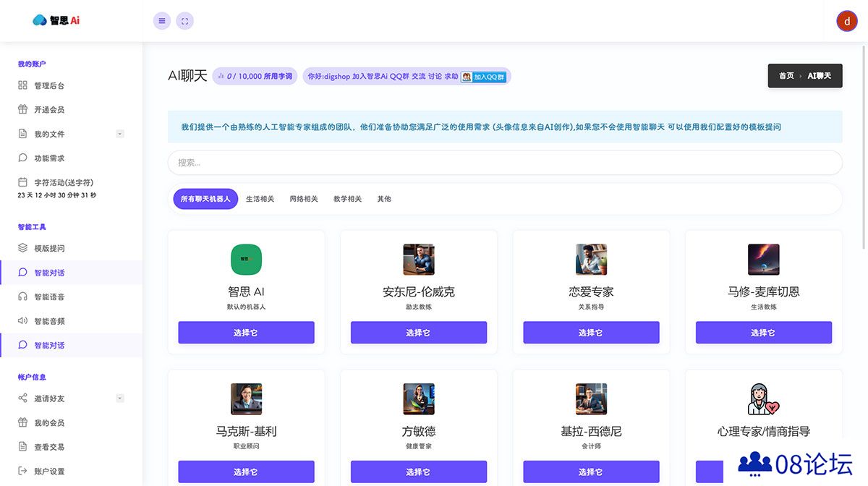This screenshot has width=868, height=486.
Task: Click the 智思 Ai logo
Action: coord(56,20)
